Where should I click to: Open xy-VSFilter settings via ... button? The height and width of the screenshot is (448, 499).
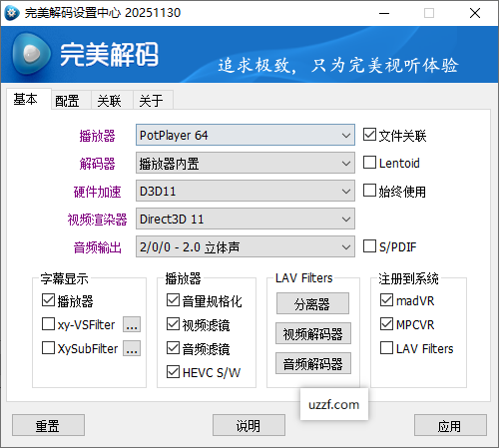point(132,324)
